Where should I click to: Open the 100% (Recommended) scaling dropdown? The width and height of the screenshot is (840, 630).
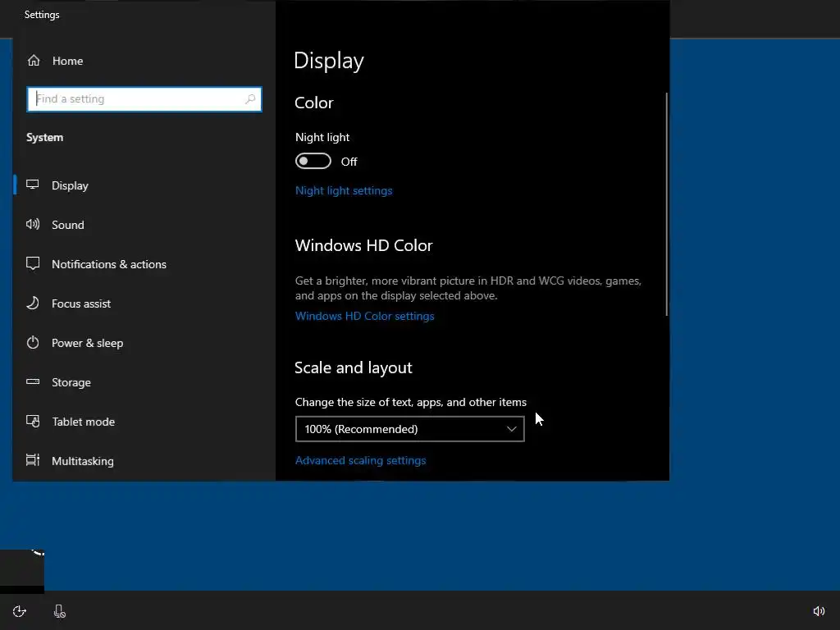pyautogui.click(x=410, y=429)
